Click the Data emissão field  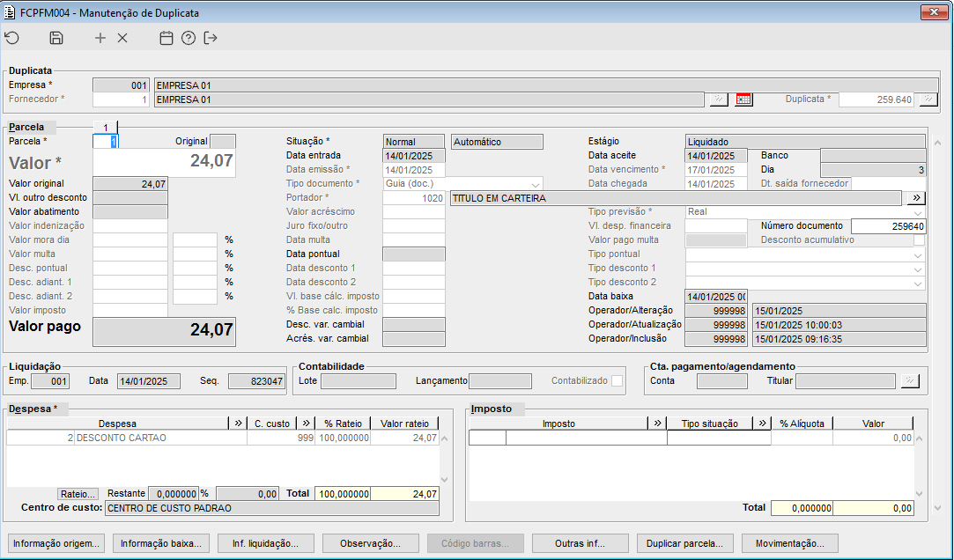[x=414, y=170]
